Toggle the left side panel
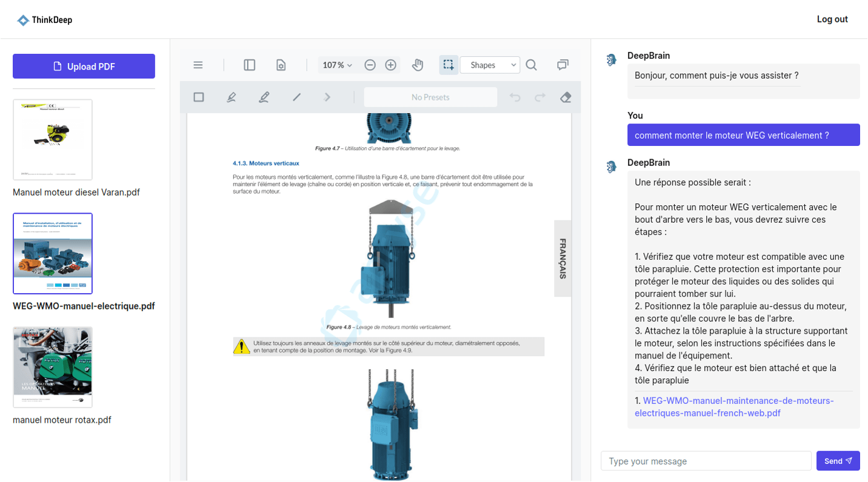This screenshot has height=482, width=868. point(249,65)
